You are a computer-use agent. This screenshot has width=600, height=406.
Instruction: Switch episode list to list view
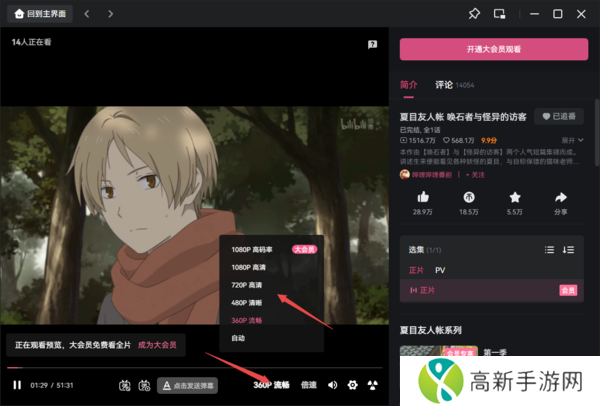[549, 250]
